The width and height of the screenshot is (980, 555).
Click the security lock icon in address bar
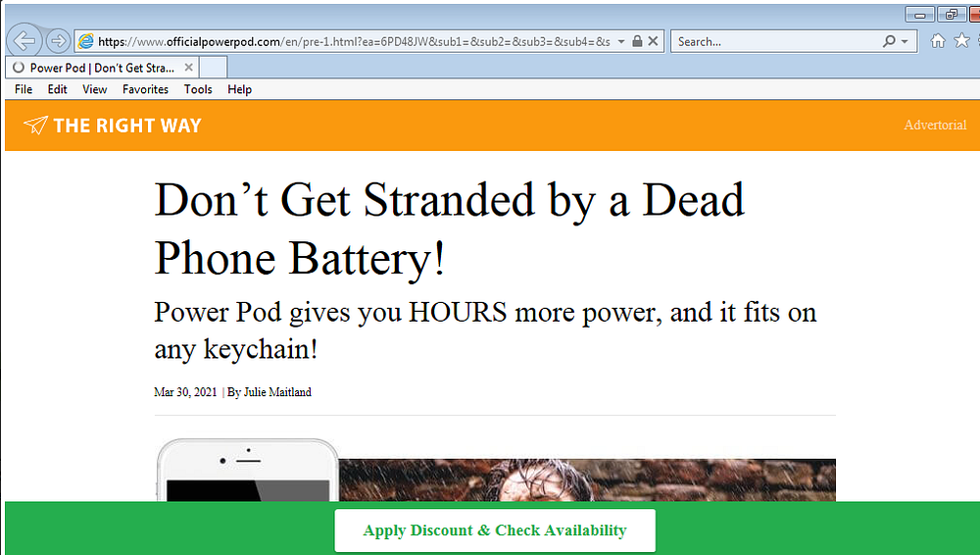click(x=637, y=41)
